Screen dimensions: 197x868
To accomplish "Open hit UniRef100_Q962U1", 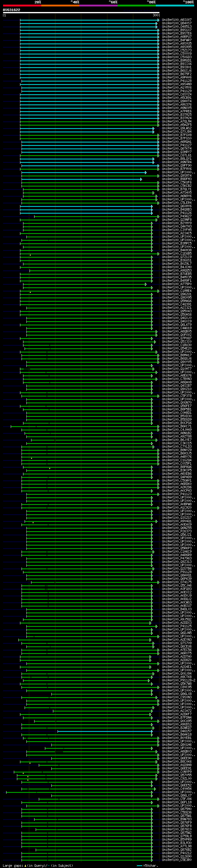I will pos(176,294).
